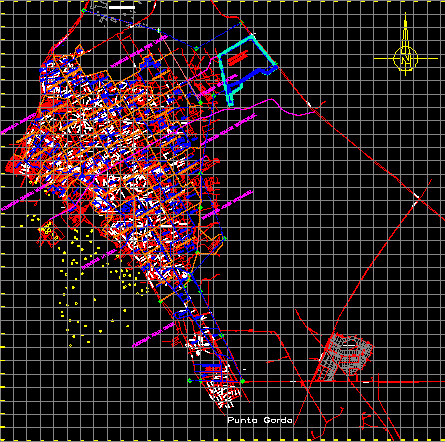Click the magenta curved line east of cyan polygon
Screen dimensions: 445x442
287,107
